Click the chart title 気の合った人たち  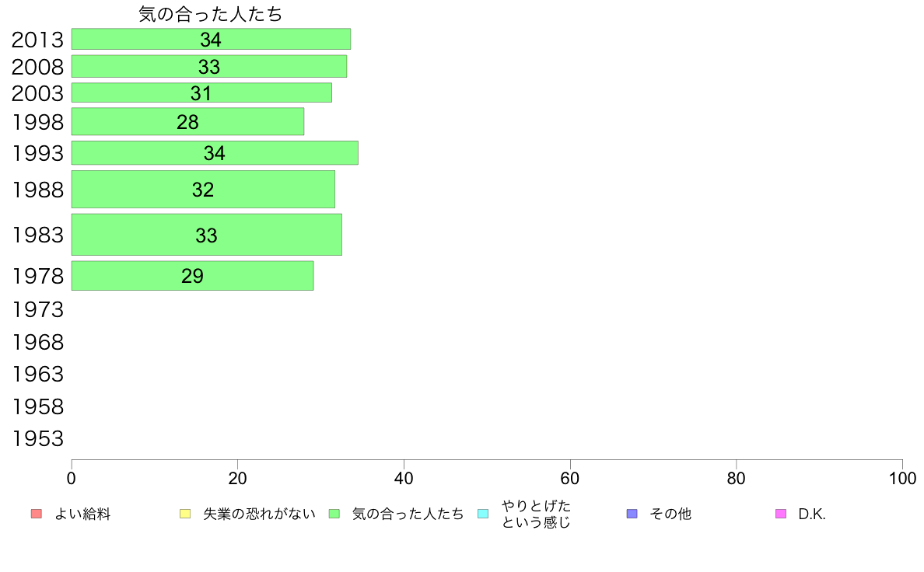[x=210, y=14]
